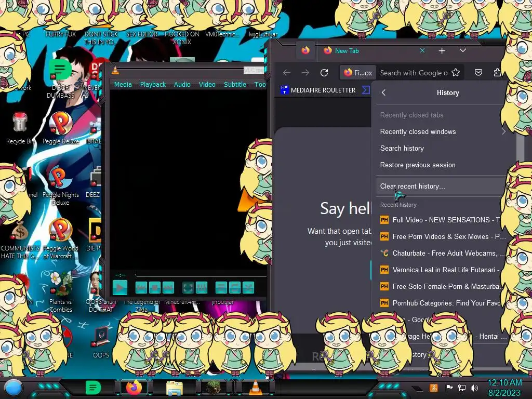Viewport: 532px width, 399px height.
Task: Click Firefox forward arrow
Action: pos(305,73)
